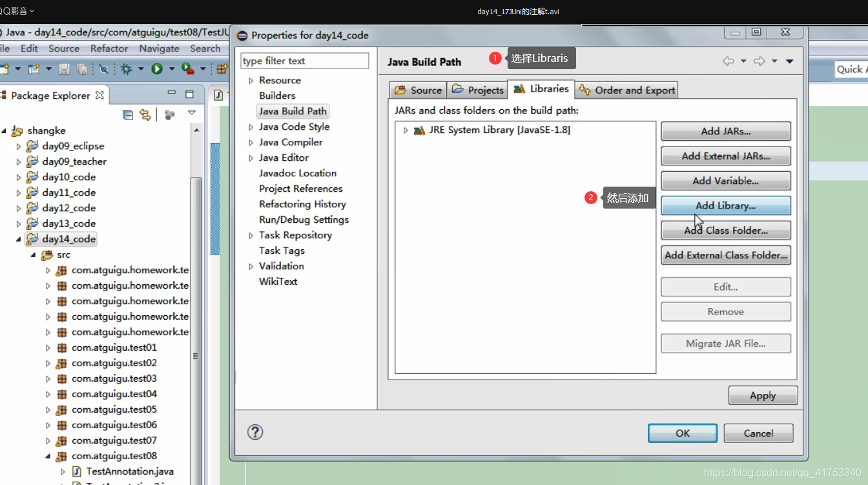Click Collapse All icon in Package Explorer
The image size is (868, 485).
tap(128, 115)
